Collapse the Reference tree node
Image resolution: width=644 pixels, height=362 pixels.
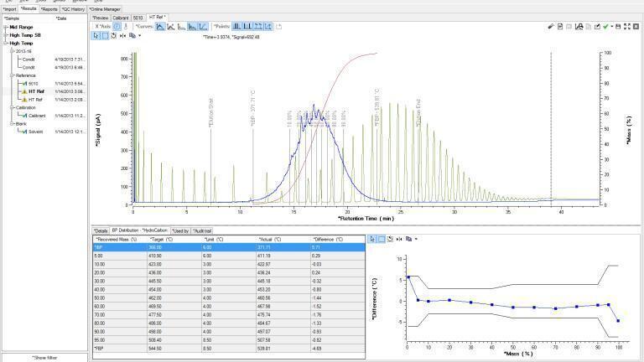click(x=12, y=75)
